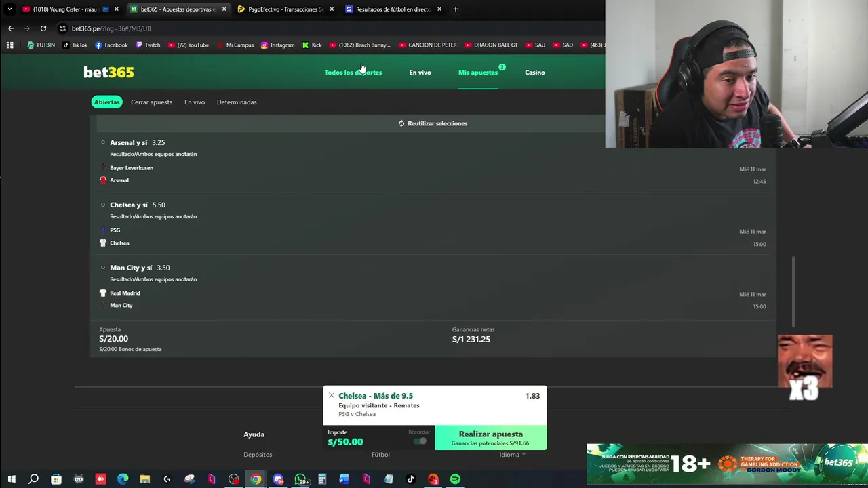
Task: Open the Twitch bookmark
Action: [148, 45]
